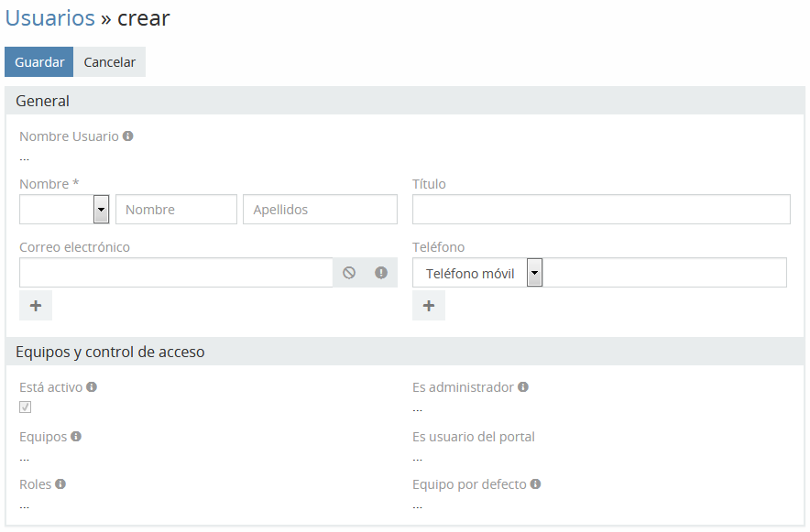Toggle the Está activo checkbox
The image size is (810, 532).
tap(26, 407)
